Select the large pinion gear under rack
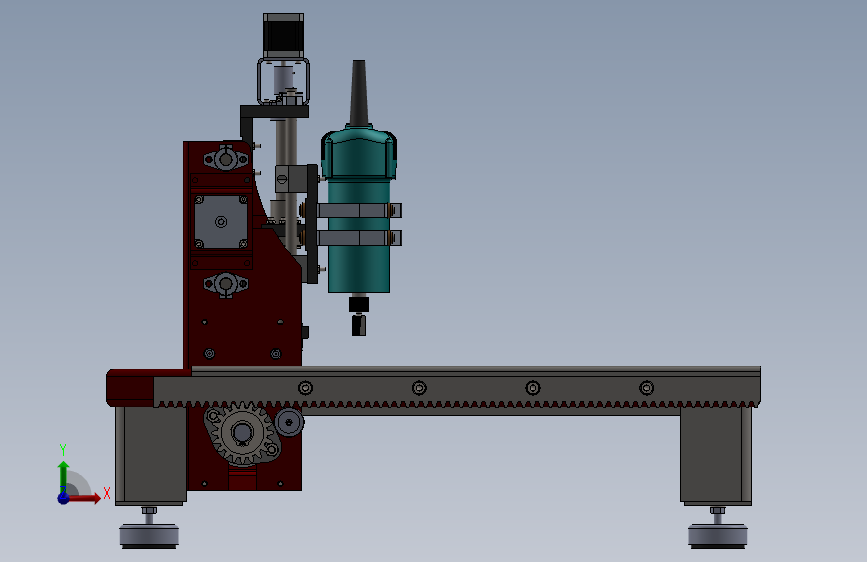 [x=242, y=433]
